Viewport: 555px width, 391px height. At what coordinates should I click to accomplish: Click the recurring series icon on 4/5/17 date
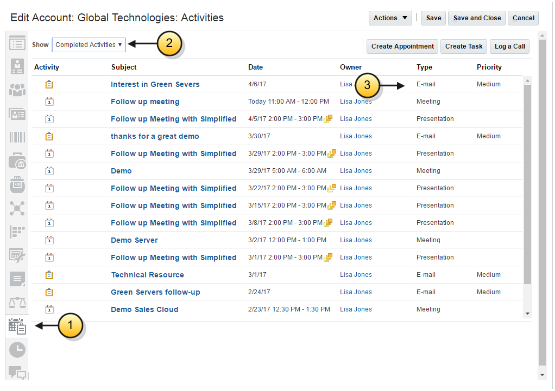(x=328, y=119)
